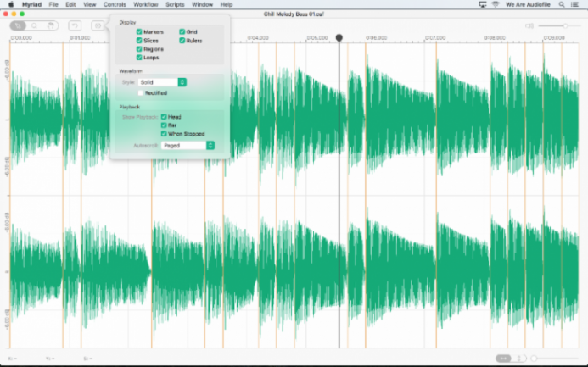Click the AirPlay display icon in menu bar
The image size is (588, 367).
pos(482,4)
